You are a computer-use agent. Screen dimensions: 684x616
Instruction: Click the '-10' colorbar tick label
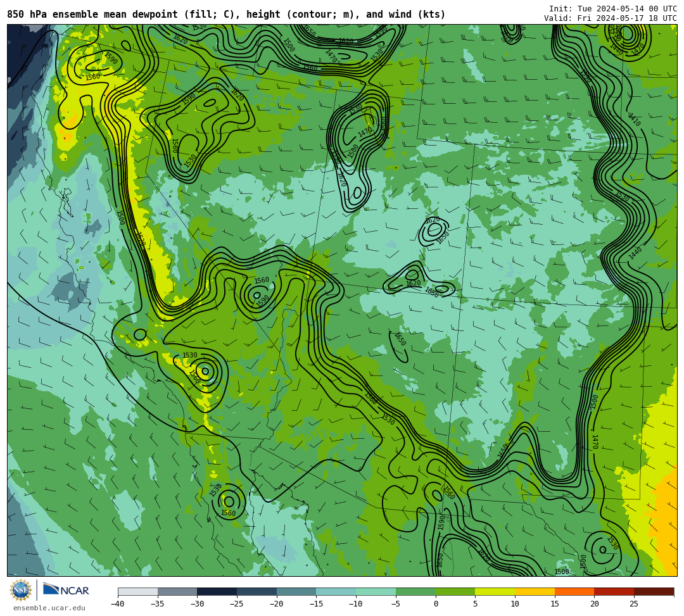(356, 604)
